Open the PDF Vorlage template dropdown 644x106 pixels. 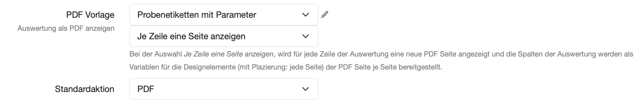[x=224, y=14]
